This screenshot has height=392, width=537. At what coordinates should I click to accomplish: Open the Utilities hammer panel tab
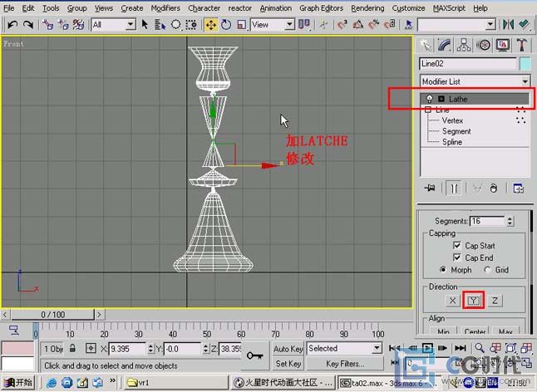click(521, 45)
